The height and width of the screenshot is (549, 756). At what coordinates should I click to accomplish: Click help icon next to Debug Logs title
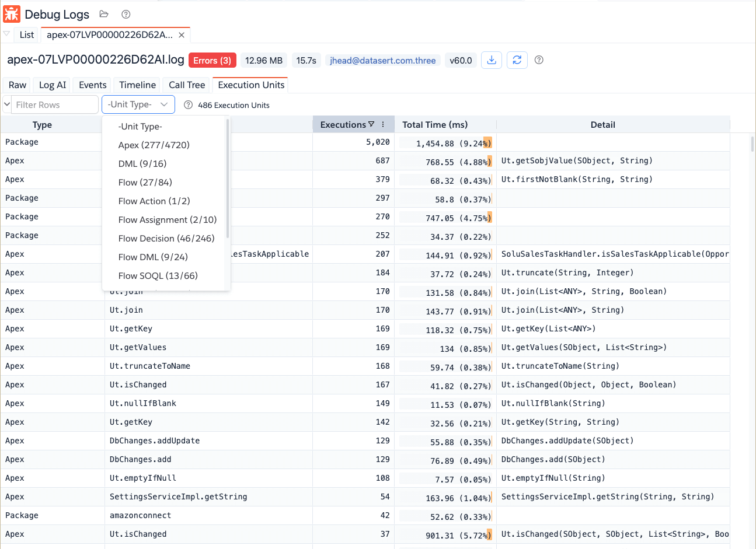[126, 14]
